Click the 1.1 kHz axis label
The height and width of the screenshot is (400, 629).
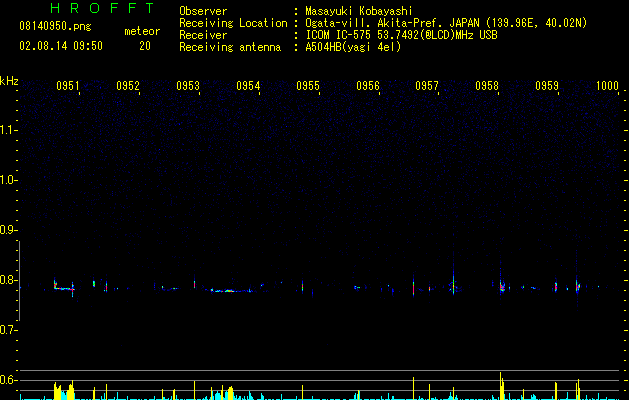pyautogui.click(x=8, y=130)
